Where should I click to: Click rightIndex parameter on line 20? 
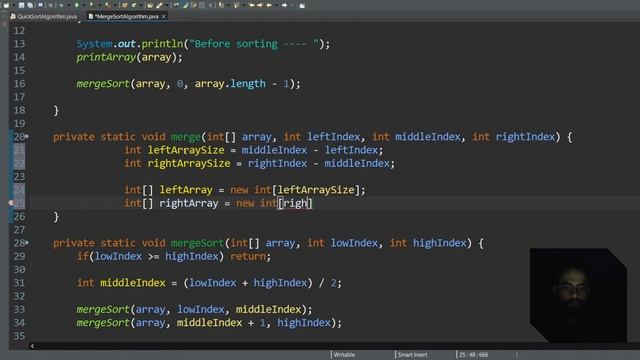tap(525, 137)
